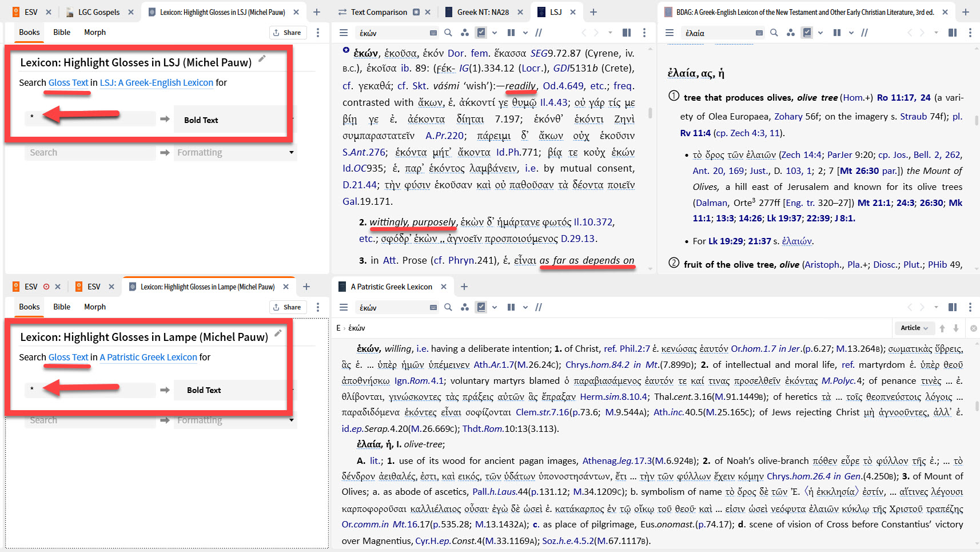Open the kebab menu in the BDAG panel
980x552 pixels.
(970, 33)
